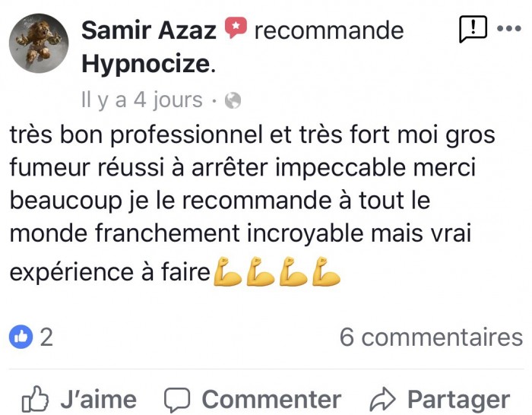Show the 6 commentaires
The width and height of the screenshot is (532, 415).
431,337
